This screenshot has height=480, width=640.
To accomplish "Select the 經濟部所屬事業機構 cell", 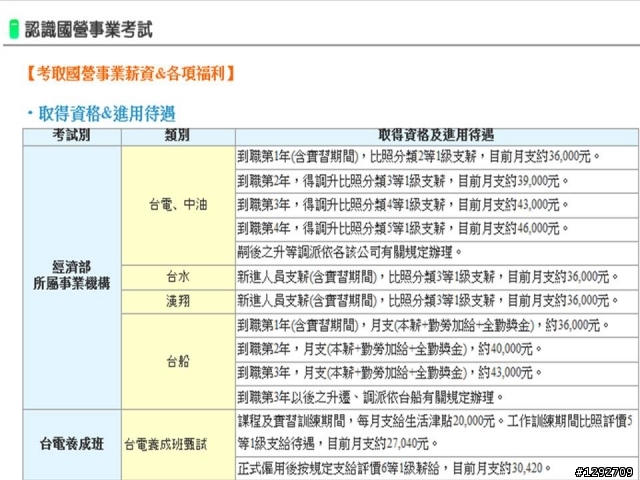I will point(72,278).
